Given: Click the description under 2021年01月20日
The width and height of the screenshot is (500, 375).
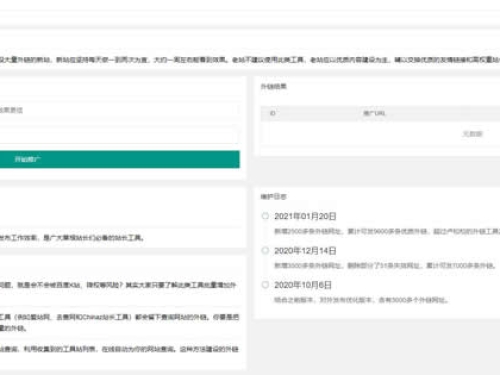Looking at the screenshot, I should point(387,231).
